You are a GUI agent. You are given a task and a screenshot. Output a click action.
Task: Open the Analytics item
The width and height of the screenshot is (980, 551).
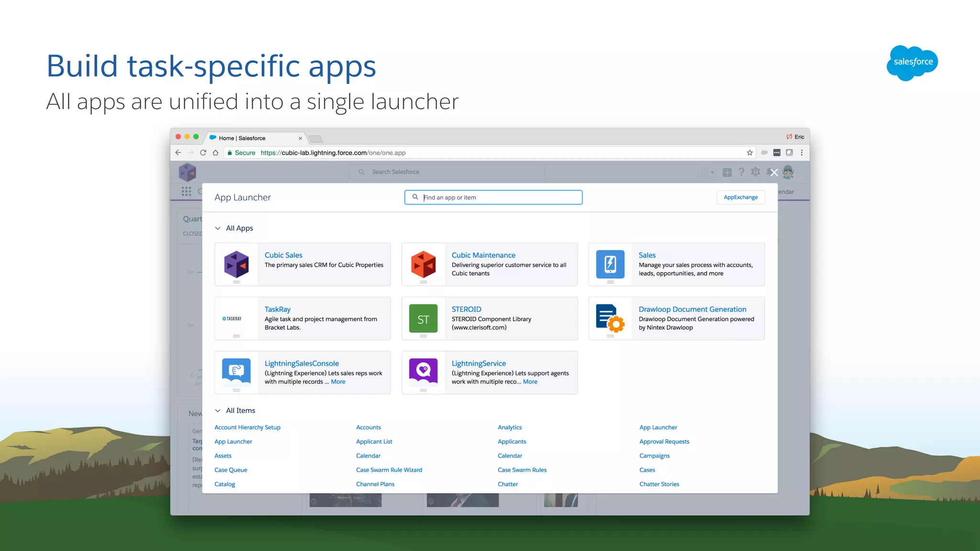[x=510, y=428]
